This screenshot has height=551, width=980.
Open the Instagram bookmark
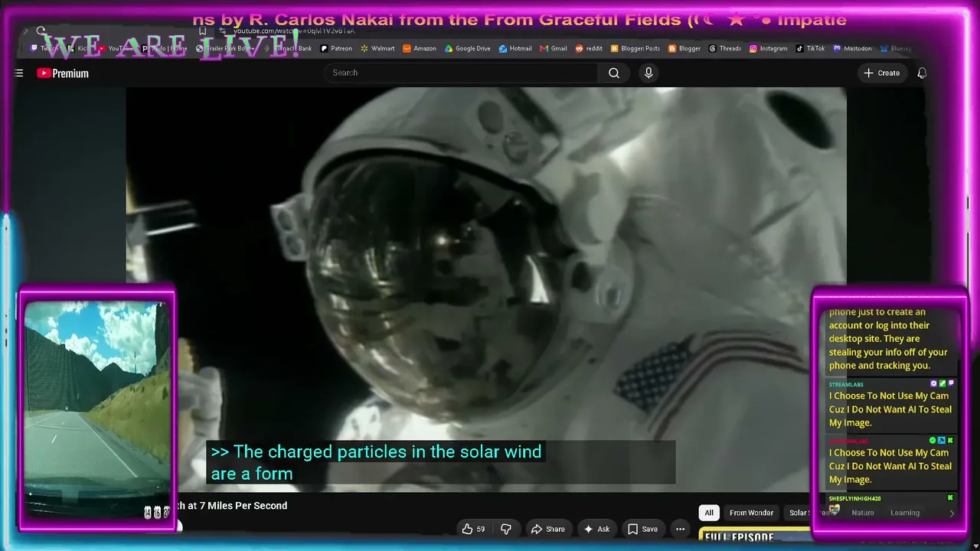coord(768,48)
